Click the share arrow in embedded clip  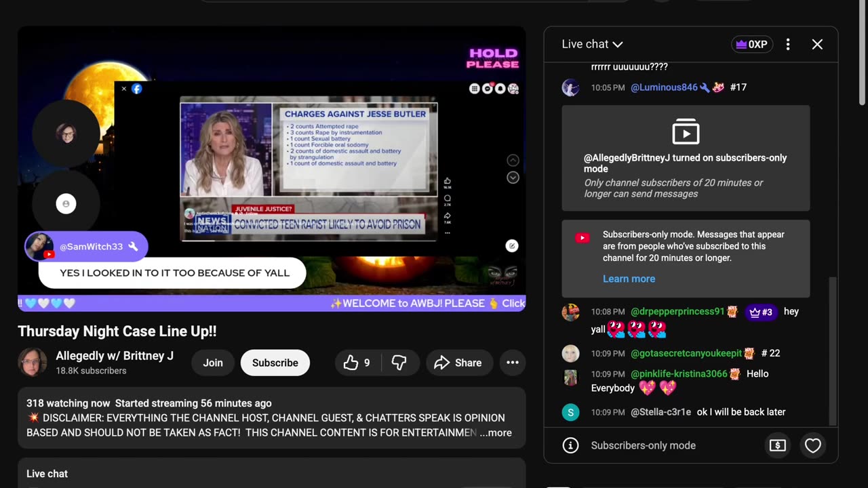coord(448,216)
